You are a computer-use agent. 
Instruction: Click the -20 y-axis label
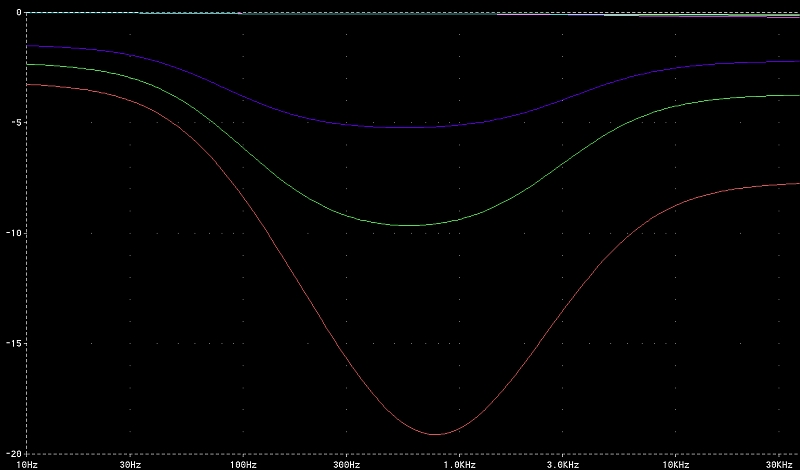point(14,454)
